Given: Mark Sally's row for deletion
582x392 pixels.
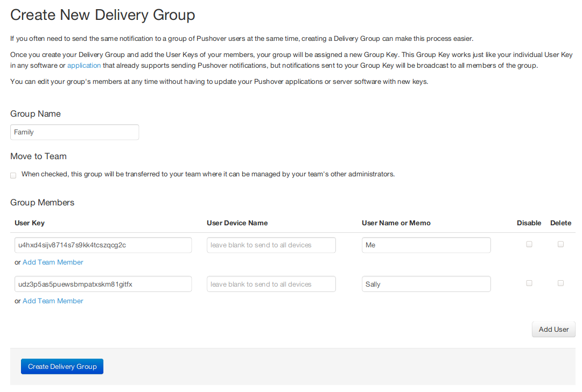Looking at the screenshot, I should (x=560, y=283).
